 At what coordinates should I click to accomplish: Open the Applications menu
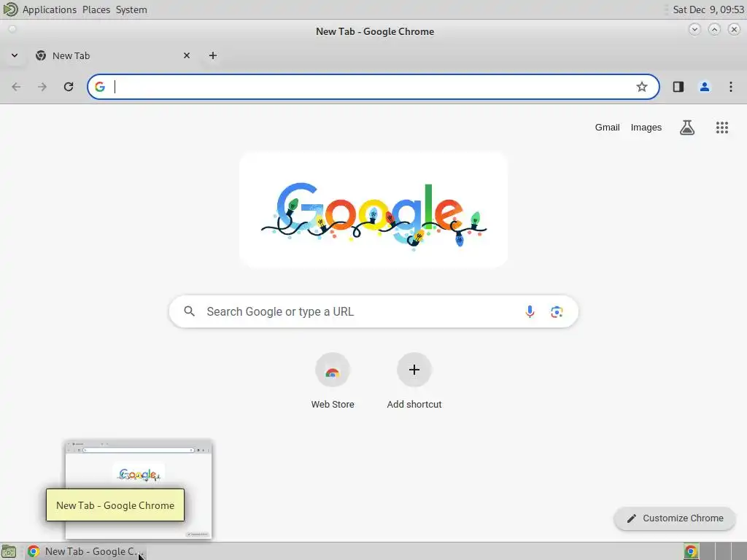click(49, 9)
